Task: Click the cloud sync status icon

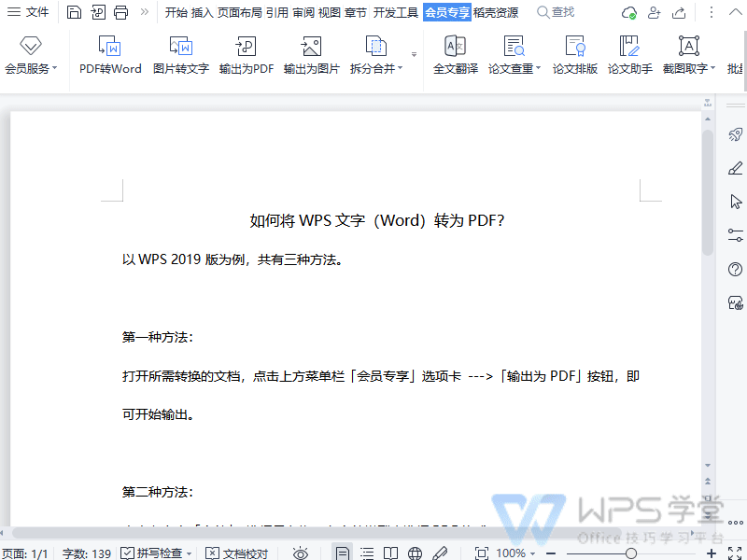Action: tap(629, 12)
